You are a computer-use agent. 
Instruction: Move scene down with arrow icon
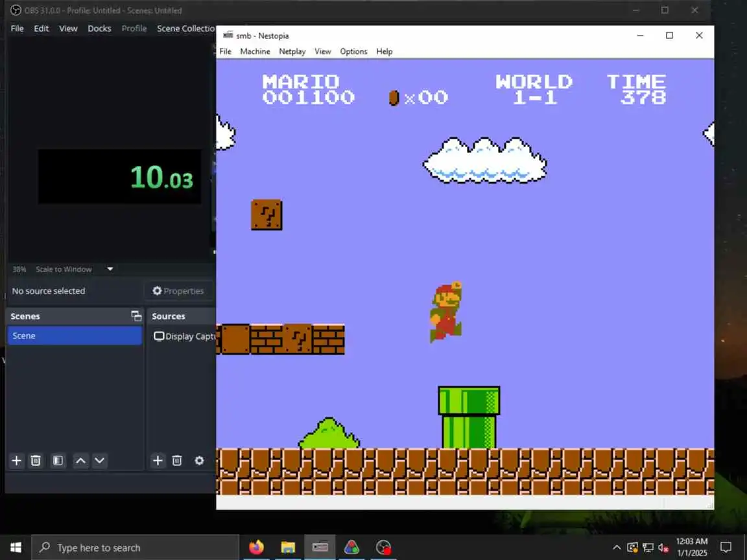pos(100,460)
